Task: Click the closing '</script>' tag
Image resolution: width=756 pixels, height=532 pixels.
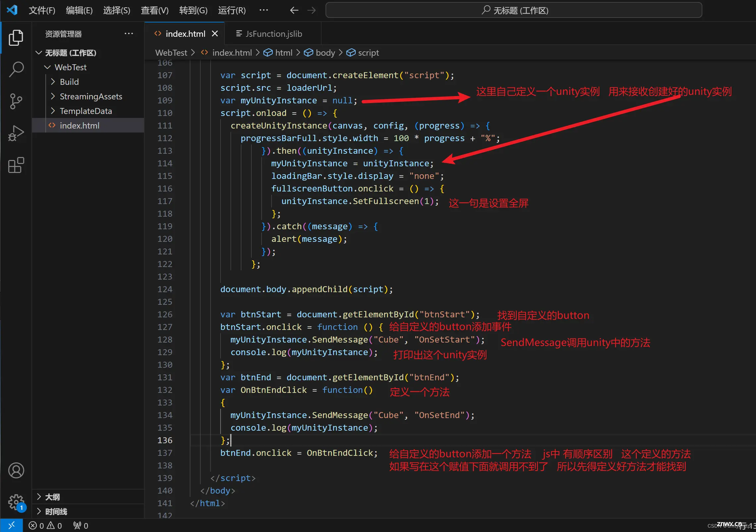Action: pyautogui.click(x=233, y=478)
